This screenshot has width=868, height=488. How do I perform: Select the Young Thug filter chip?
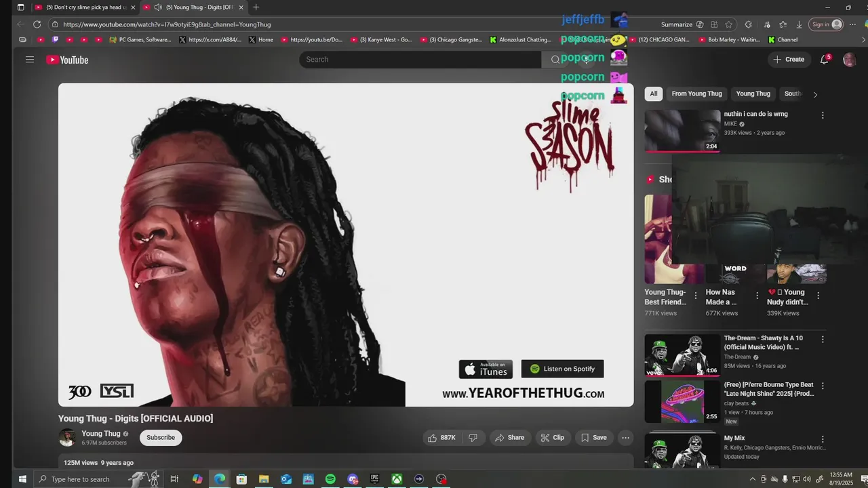[x=753, y=94]
